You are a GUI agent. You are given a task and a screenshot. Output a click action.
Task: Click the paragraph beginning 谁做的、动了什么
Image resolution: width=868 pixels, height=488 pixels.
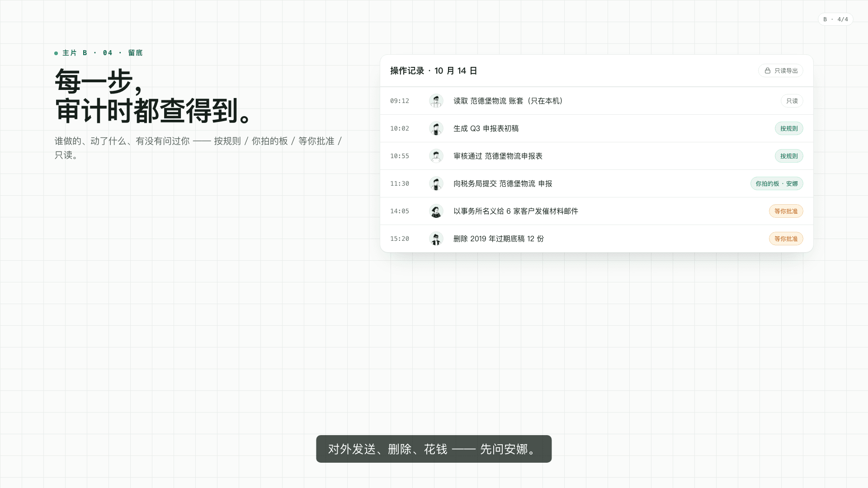199,148
